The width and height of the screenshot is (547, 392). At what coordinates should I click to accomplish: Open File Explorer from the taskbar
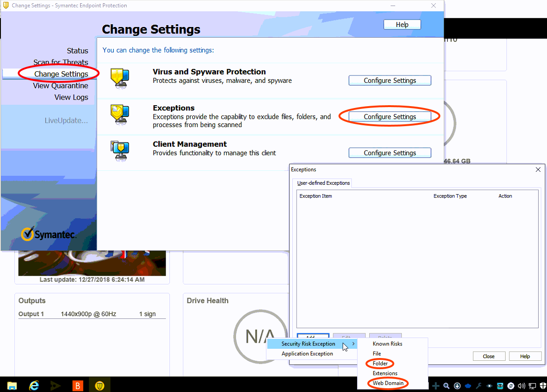tap(12, 385)
